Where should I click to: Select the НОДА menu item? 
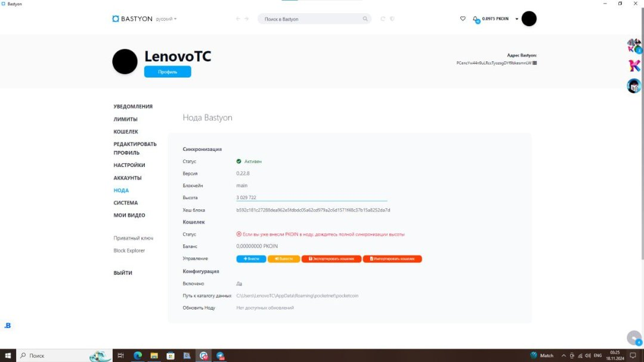click(121, 190)
